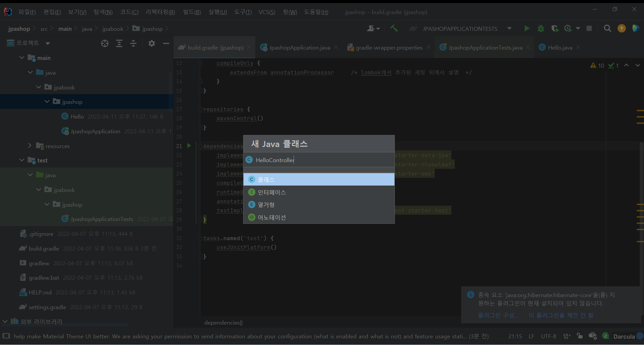644x345 pixels.
Task: Toggle read-only lock icon in status bar
Action: pyautogui.click(x=580, y=336)
